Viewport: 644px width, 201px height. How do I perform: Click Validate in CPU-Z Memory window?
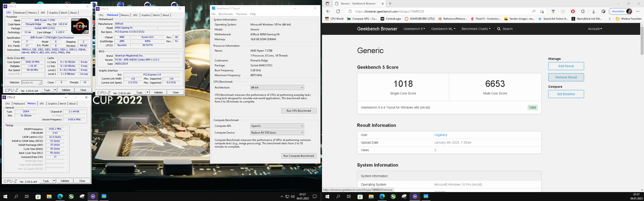(x=65, y=181)
